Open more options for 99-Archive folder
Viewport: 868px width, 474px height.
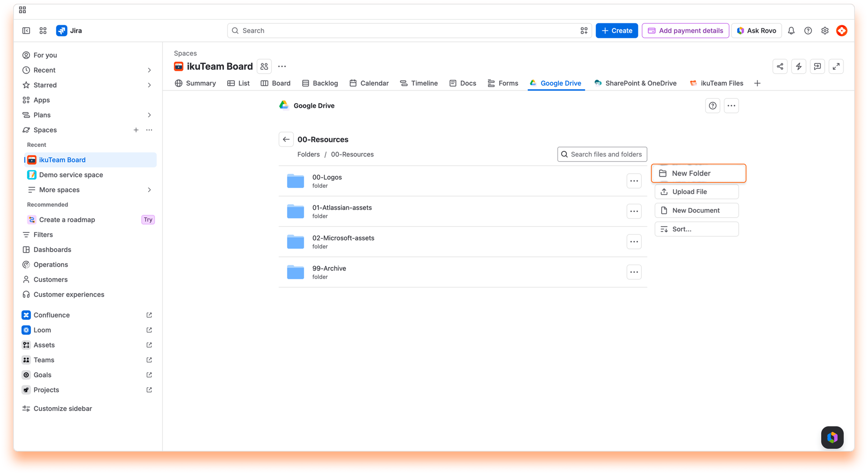click(634, 272)
